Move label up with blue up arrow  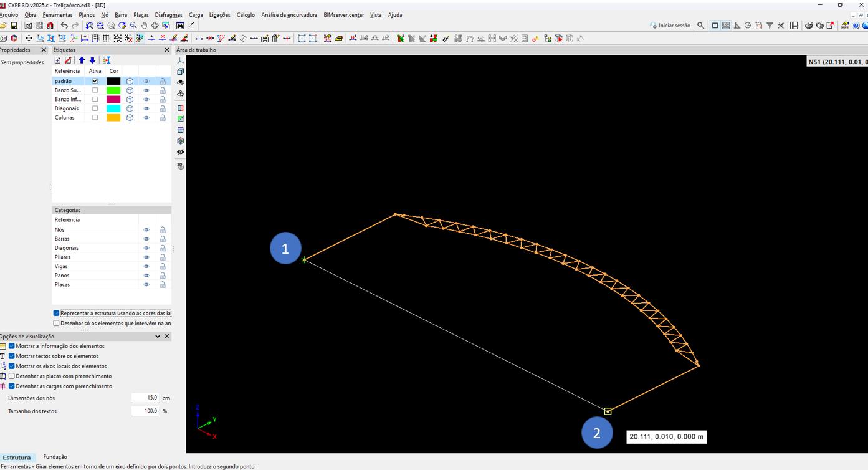(82, 60)
